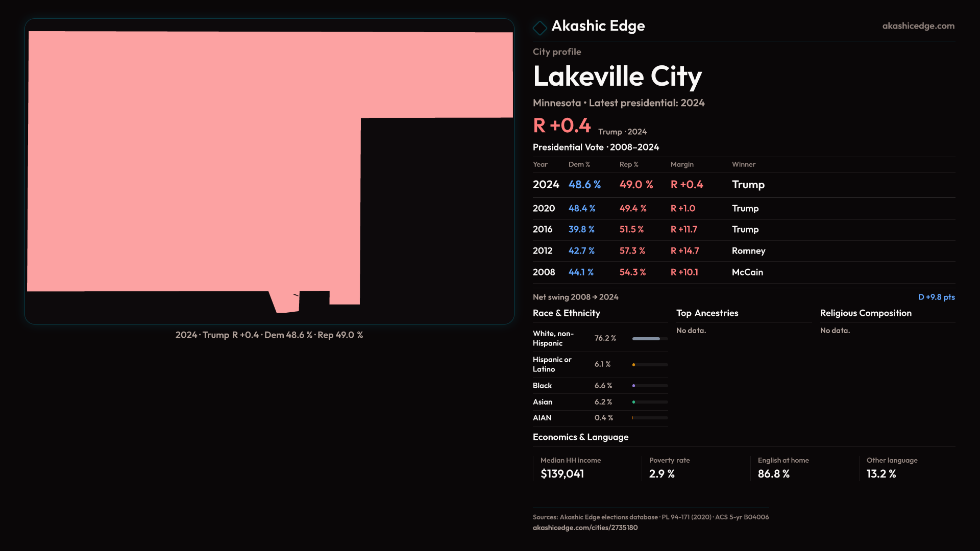Click the Hispanic or Latino bar marker
This screenshot has height=551, width=980.
634,365
